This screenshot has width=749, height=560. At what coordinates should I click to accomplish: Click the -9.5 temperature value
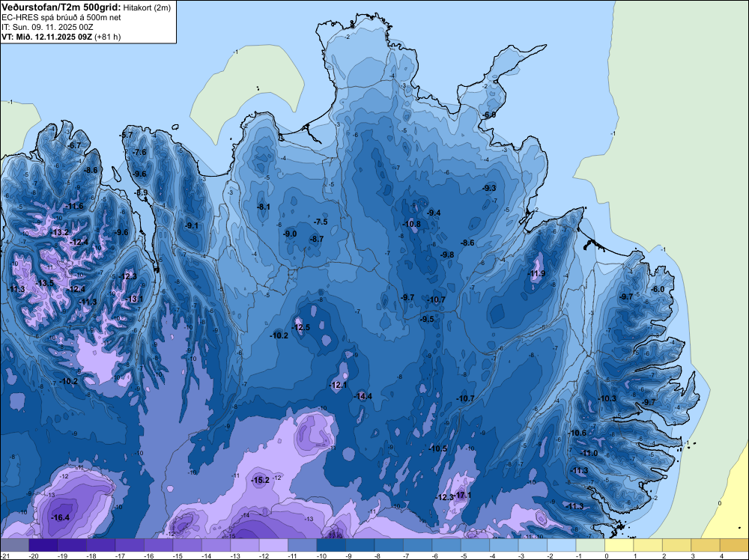click(x=427, y=320)
